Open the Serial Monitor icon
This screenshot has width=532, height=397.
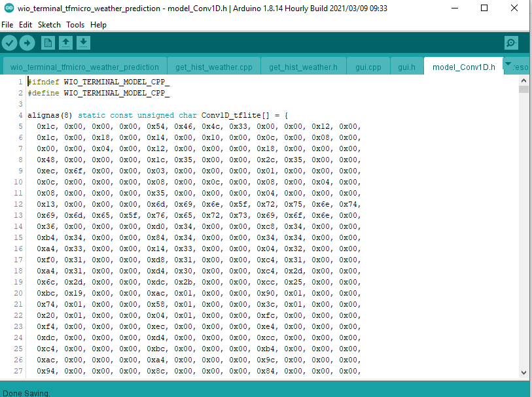(x=511, y=43)
